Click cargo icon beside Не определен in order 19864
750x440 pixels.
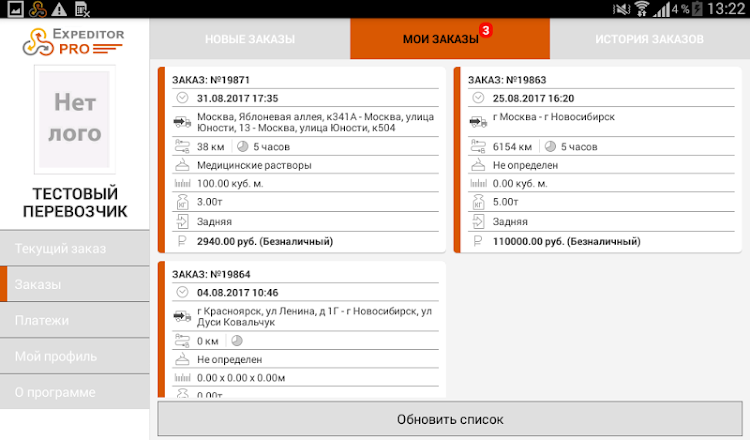point(182,359)
